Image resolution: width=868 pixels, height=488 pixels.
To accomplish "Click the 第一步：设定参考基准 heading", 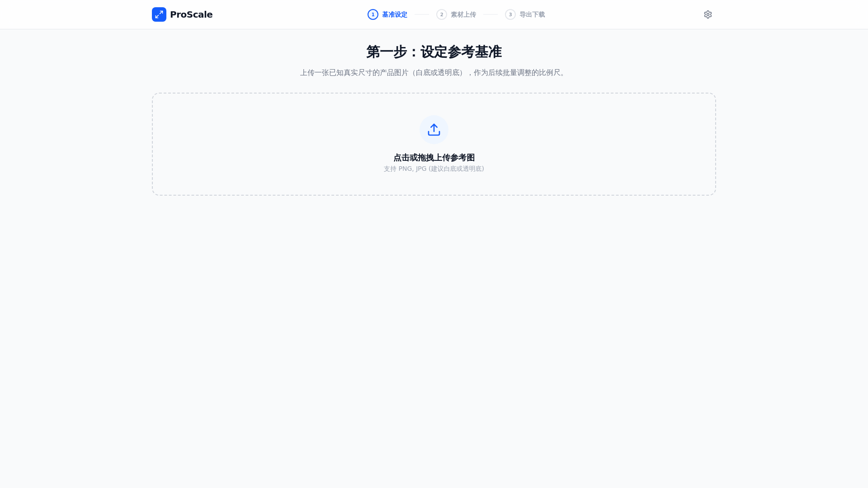I will [x=434, y=52].
